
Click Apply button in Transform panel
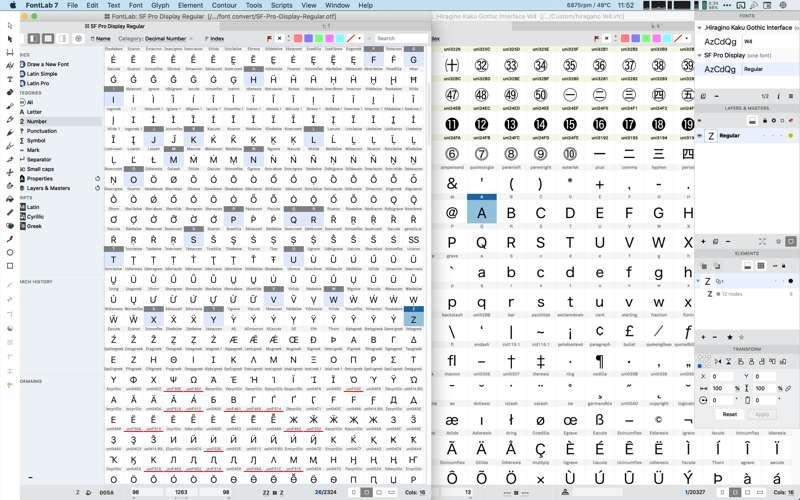761,414
